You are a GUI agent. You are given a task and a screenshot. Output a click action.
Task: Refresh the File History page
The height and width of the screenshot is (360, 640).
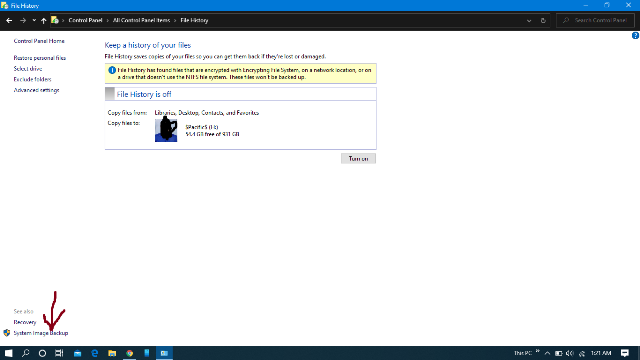[x=543, y=20]
